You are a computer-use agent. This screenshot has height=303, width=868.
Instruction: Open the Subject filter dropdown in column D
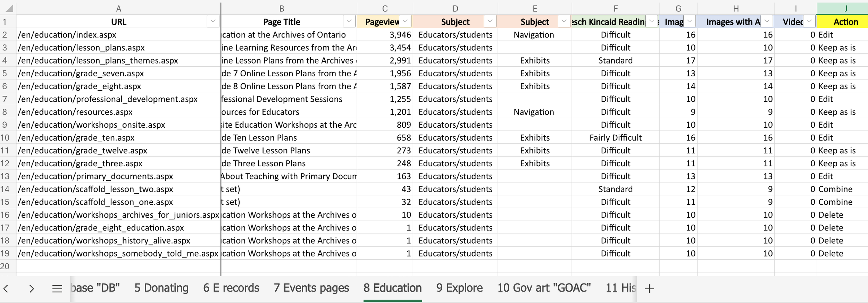490,22
